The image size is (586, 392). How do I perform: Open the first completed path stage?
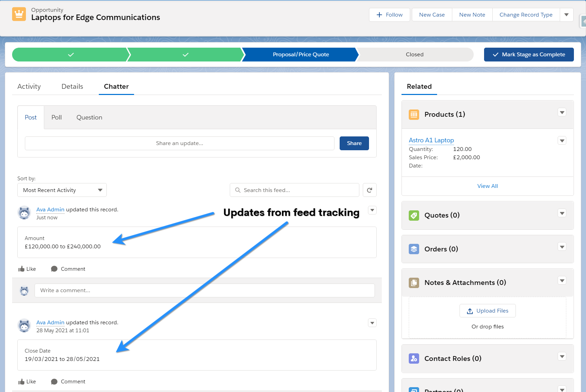(70, 55)
